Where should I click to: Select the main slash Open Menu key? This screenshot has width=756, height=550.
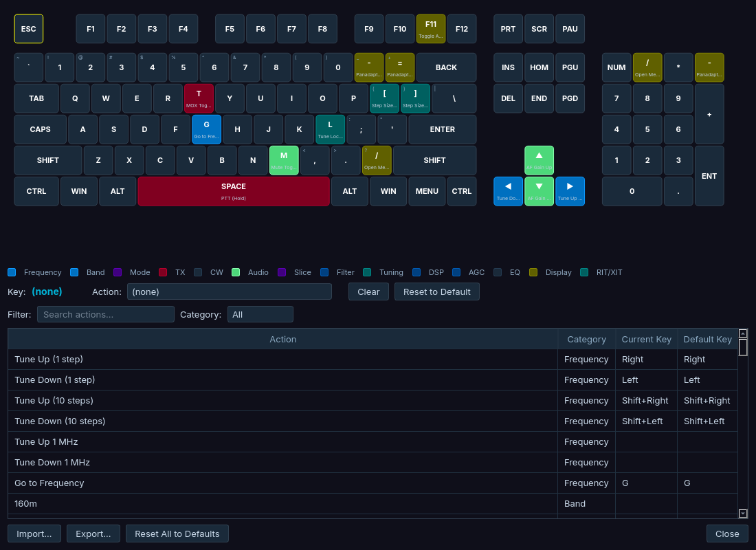pos(377,160)
